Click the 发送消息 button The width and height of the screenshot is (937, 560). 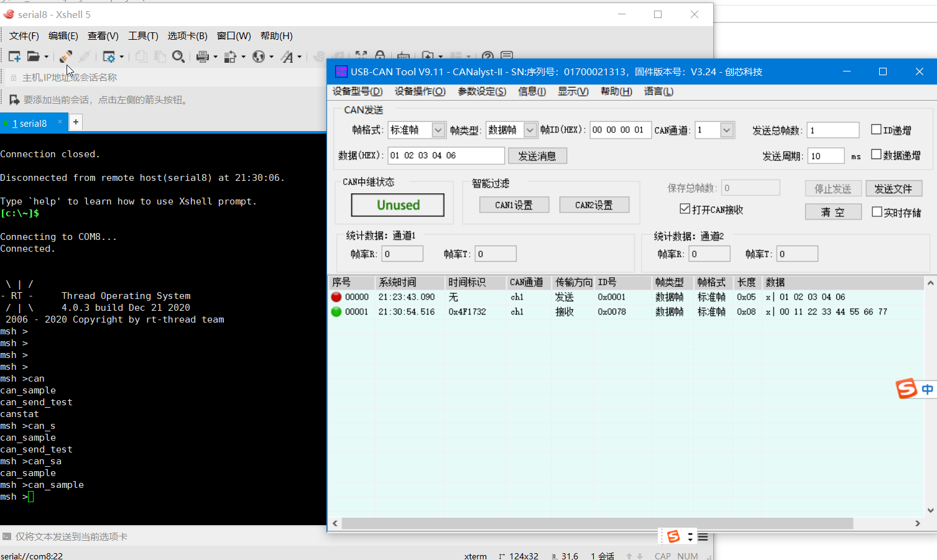[x=537, y=156]
